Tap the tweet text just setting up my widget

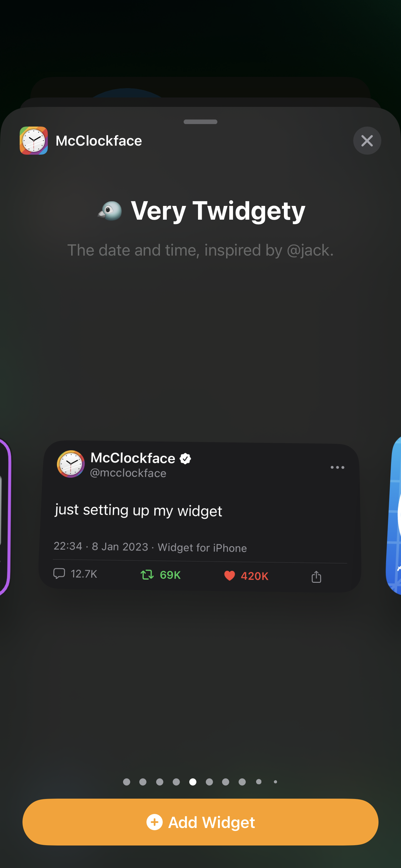[138, 510]
